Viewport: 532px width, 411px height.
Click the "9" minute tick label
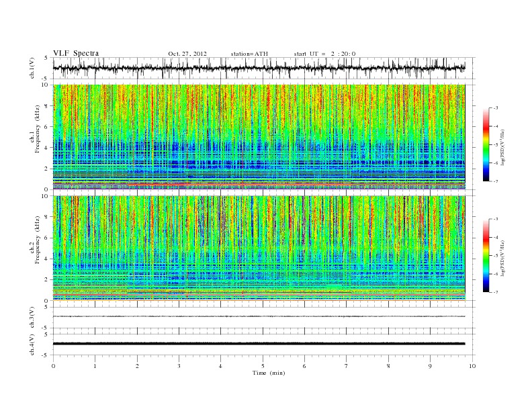[430, 366]
